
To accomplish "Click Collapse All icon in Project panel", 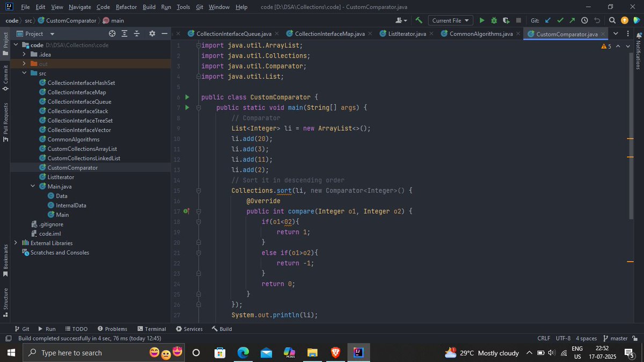I will click(137, 33).
